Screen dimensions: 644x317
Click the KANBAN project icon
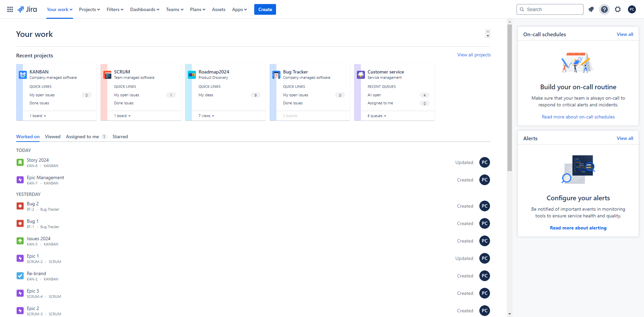(x=23, y=75)
